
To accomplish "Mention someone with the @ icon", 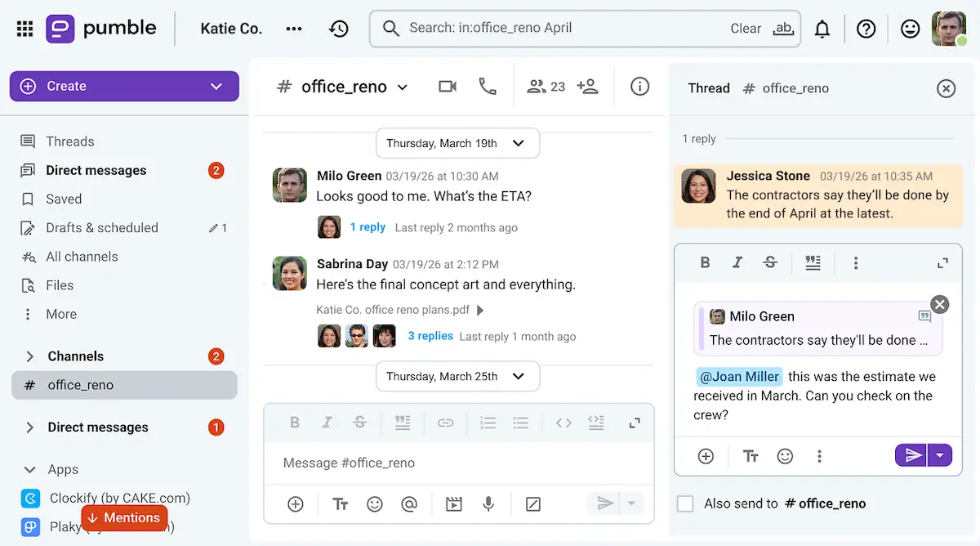I will coord(409,504).
